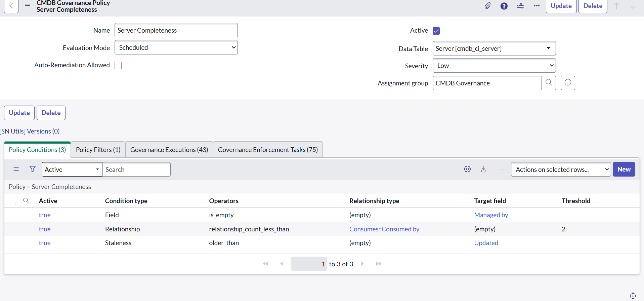The width and height of the screenshot is (644, 301).
Task: Open Field condition row's true link
Action: (45, 215)
